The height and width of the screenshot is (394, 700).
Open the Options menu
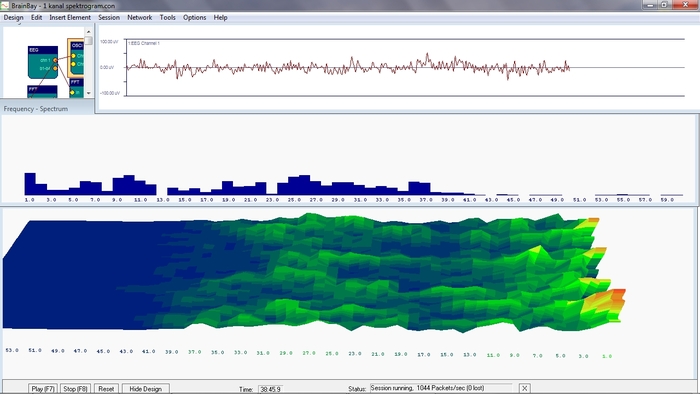coord(194,17)
